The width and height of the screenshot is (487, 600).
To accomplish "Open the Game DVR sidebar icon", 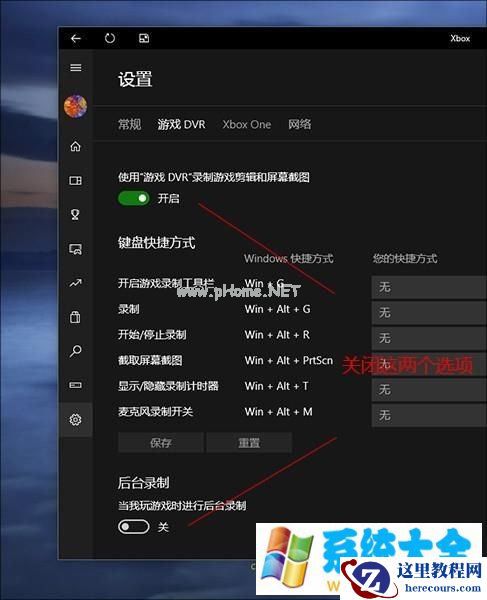I will coord(75,249).
